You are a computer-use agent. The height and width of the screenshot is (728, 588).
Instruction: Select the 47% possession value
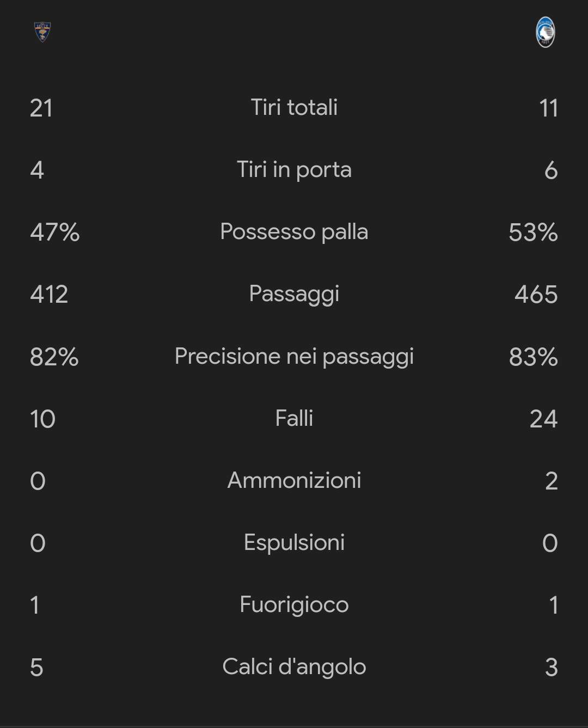click(x=54, y=232)
